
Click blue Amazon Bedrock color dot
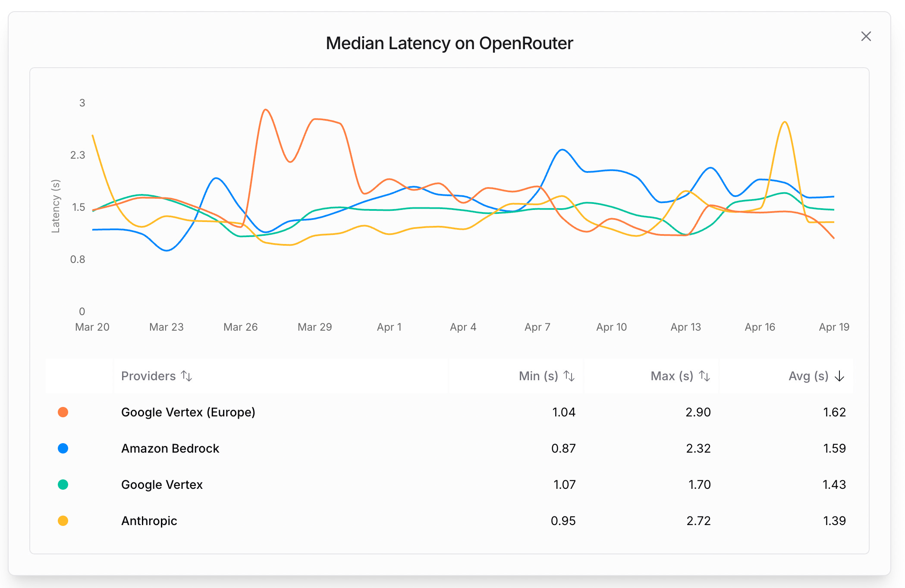[x=63, y=448]
